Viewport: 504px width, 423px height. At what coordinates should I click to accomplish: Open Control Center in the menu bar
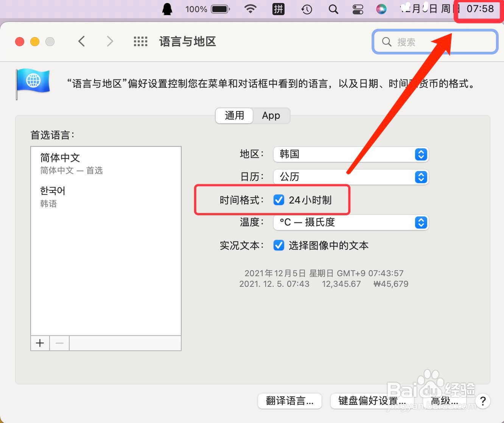358,9
